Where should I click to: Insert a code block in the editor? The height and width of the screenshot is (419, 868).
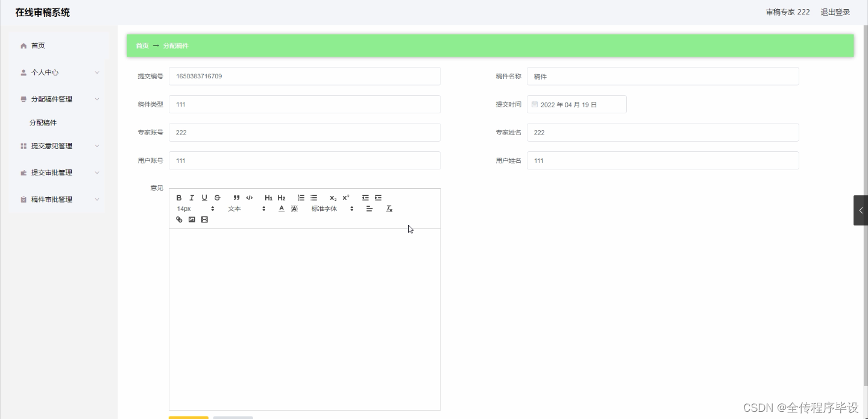tap(249, 197)
